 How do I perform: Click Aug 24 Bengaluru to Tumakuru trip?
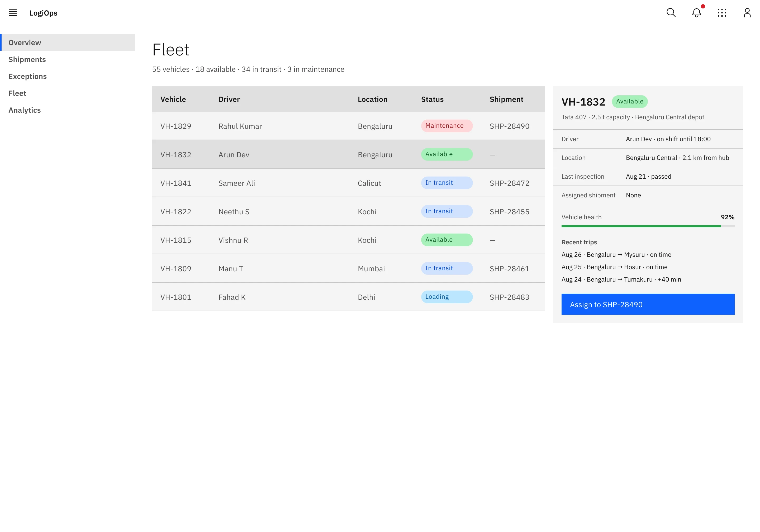[621, 279]
